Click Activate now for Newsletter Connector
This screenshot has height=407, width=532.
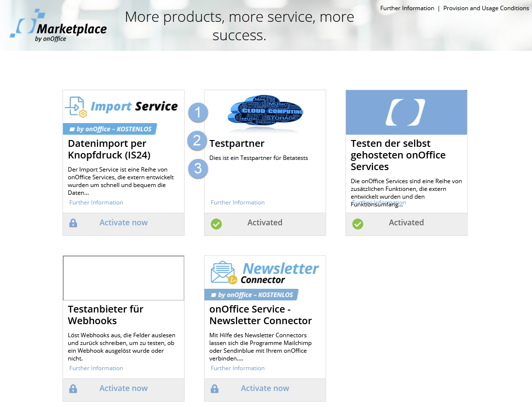click(x=265, y=389)
